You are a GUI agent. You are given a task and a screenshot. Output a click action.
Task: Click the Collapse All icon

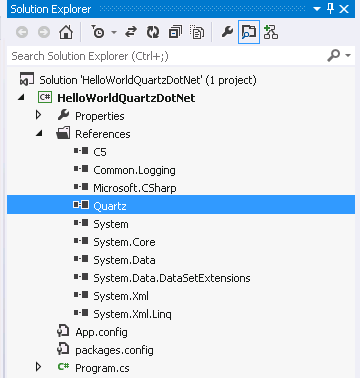pos(175,32)
